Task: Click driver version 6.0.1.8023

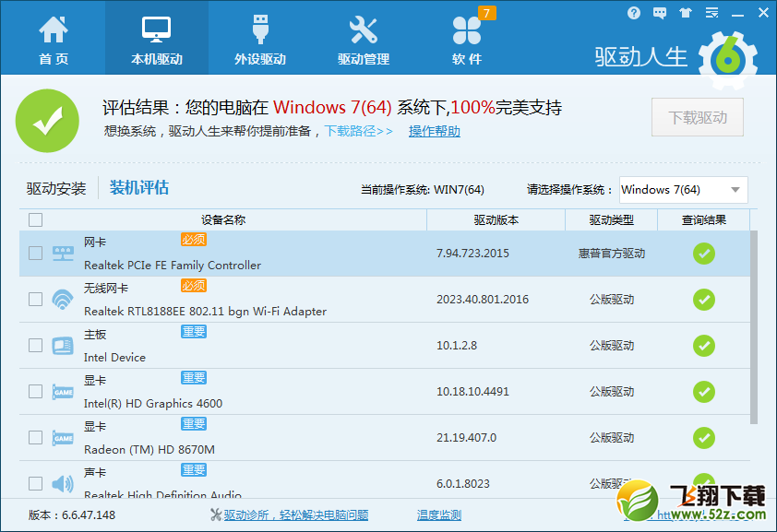Action: pyautogui.click(x=463, y=483)
